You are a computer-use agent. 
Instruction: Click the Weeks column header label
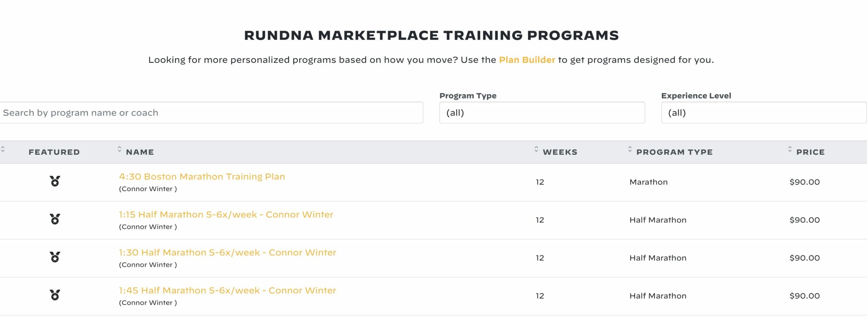[560, 152]
